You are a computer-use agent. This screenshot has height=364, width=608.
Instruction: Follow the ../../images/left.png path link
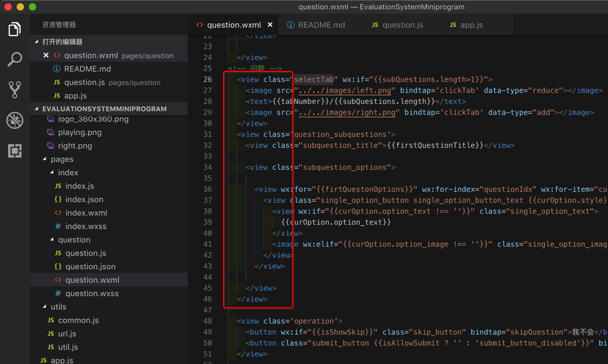345,90
